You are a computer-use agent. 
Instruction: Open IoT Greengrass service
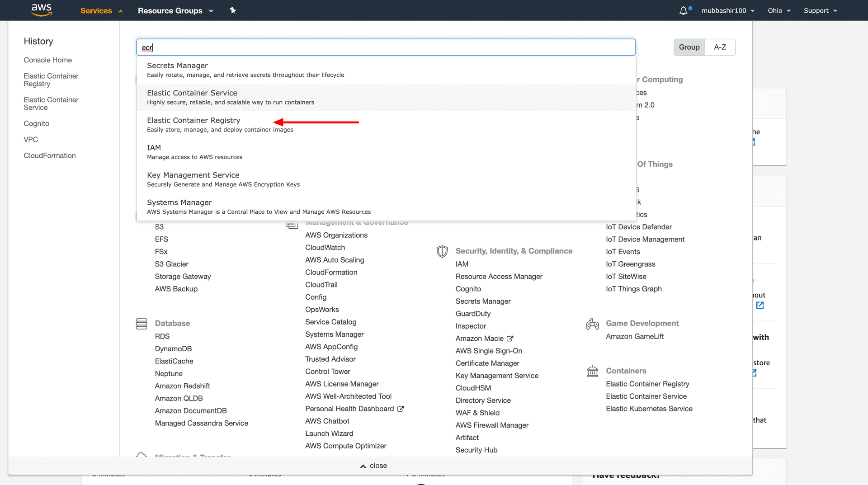[x=630, y=264]
